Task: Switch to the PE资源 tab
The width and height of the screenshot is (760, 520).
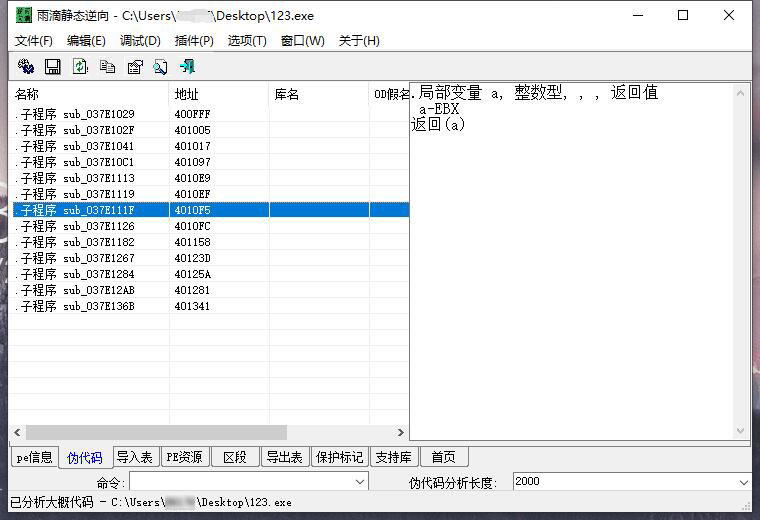Action: (184, 457)
